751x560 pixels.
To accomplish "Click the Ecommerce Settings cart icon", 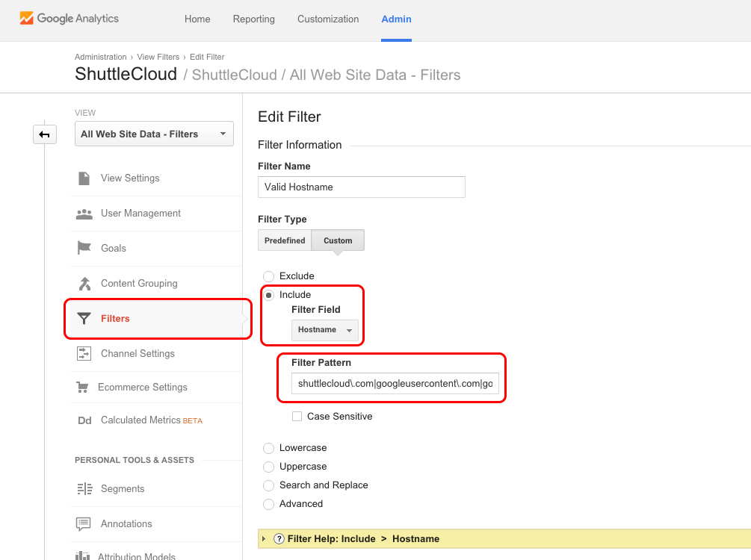I will pyautogui.click(x=82, y=388).
